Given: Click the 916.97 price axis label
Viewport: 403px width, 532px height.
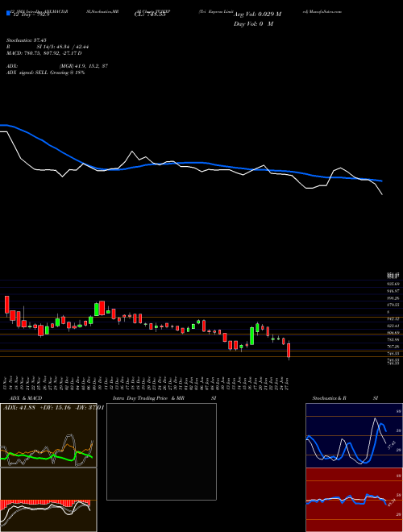Looking at the screenshot, I should coord(393,291).
